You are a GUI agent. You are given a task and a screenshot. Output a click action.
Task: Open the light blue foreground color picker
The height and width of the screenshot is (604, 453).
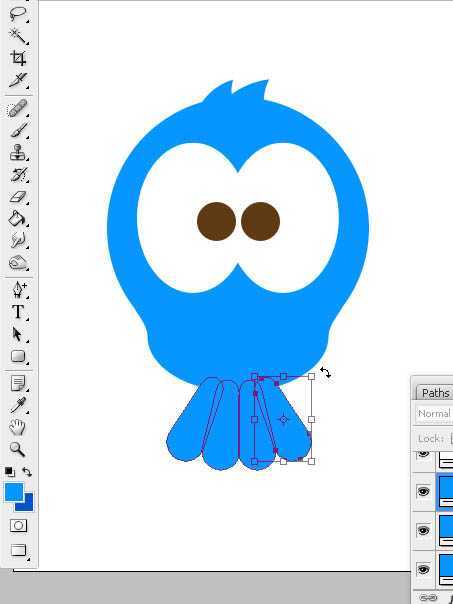point(13,491)
